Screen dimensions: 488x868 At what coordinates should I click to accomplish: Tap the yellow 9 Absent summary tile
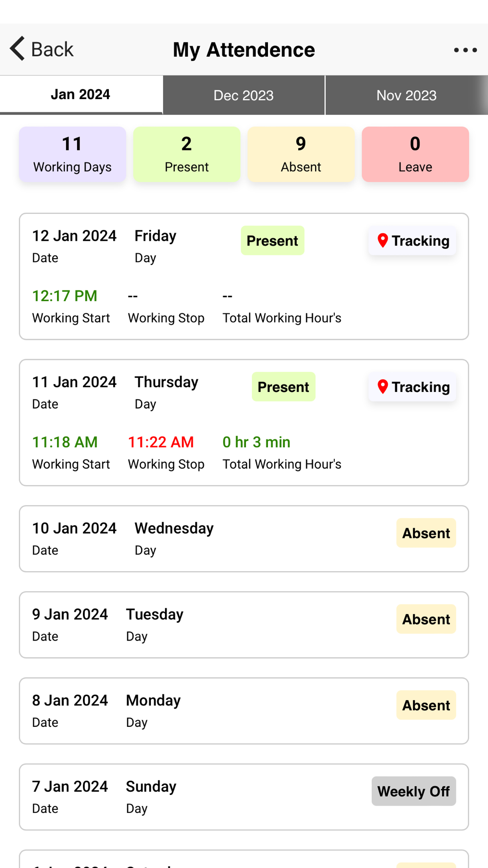pyautogui.click(x=301, y=154)
